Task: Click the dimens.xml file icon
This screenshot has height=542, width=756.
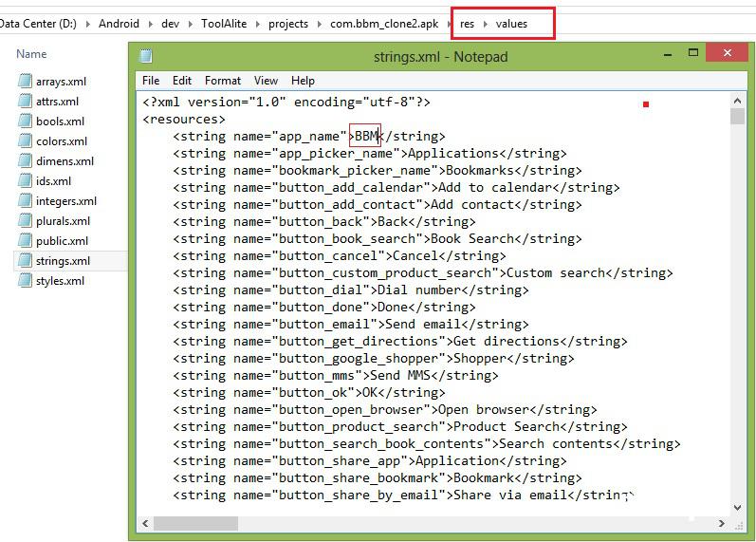Action: pyautogui.click(x=25, y=160)
